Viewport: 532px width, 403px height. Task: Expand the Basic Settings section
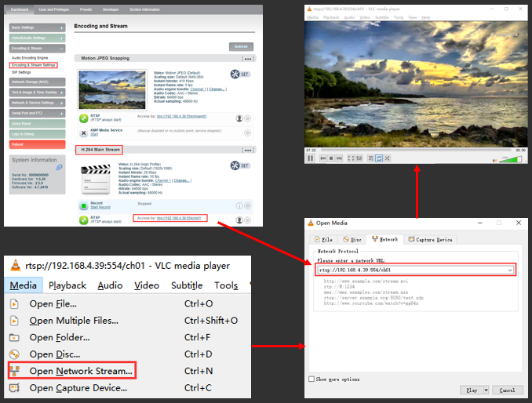[x=38, y=27]
